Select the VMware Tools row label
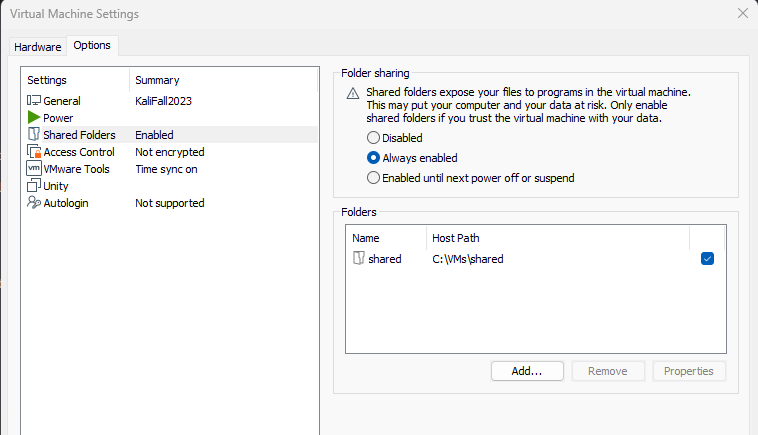This screenshot has height=435, width=758. 76,169
